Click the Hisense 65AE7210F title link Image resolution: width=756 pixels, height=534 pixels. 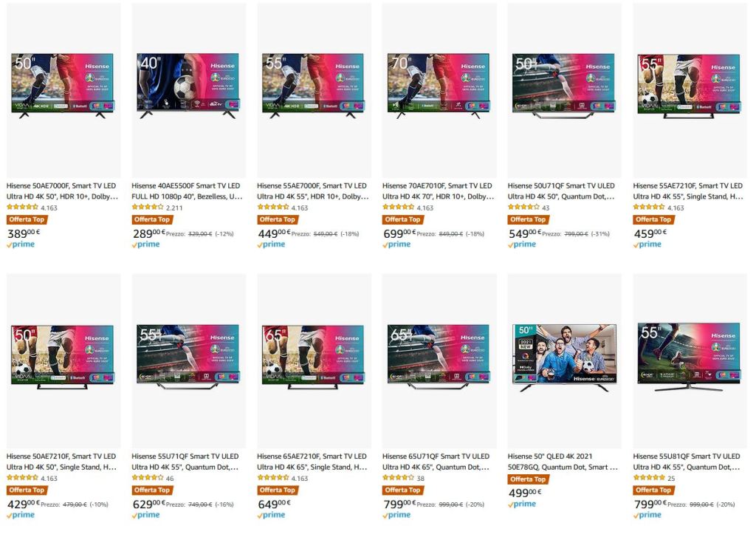coord(312,462)
